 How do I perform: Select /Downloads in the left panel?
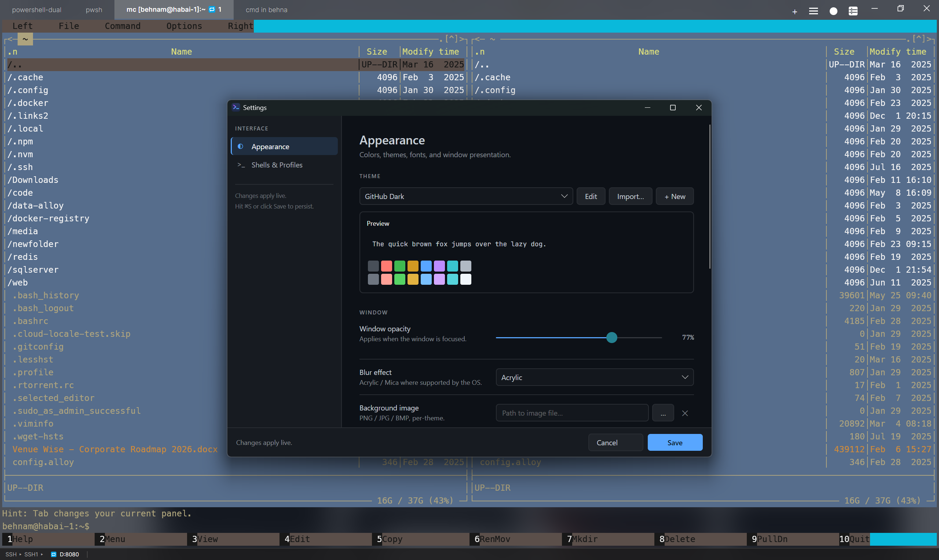[x=33, y=180]
